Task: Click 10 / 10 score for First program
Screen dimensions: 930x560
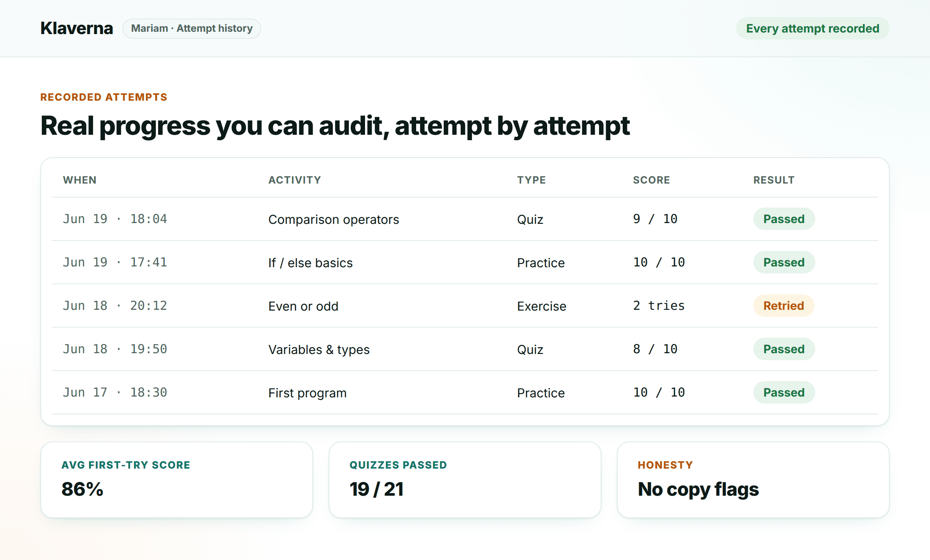Action: pos(659,392)
